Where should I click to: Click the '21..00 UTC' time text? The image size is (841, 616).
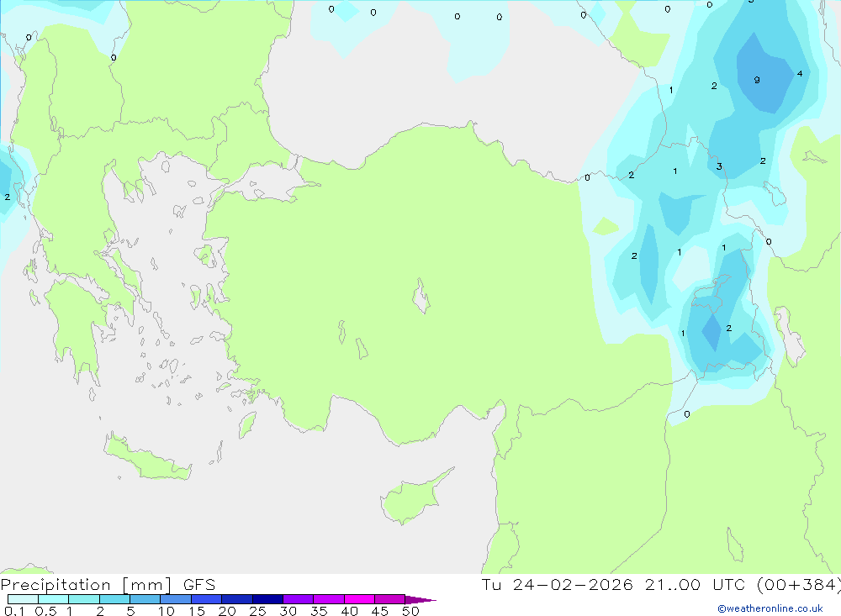[695, 585]
